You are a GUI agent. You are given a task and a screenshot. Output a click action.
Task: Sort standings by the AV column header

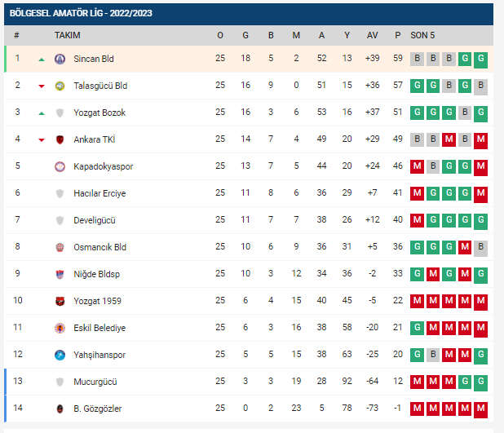pos(372,36)
